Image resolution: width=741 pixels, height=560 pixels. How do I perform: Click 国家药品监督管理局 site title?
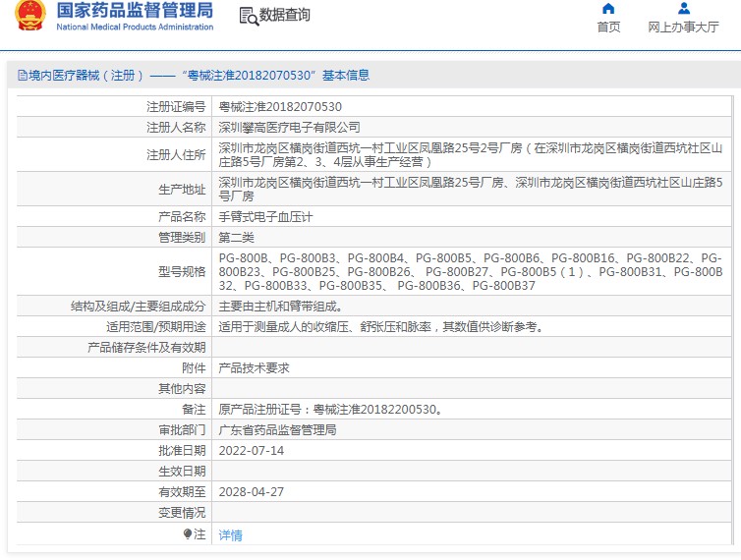click(x=135, y=11)
